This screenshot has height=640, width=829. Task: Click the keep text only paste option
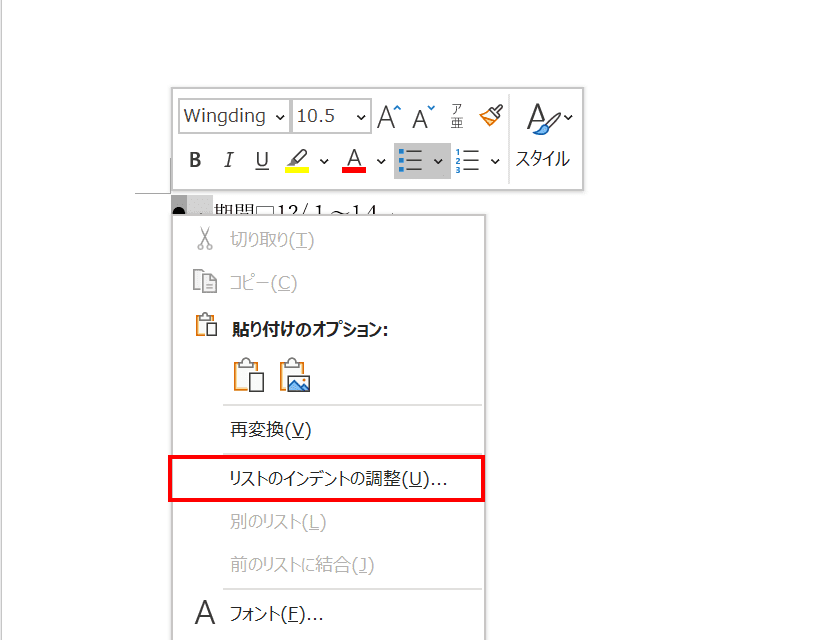(x=248, y=375)
